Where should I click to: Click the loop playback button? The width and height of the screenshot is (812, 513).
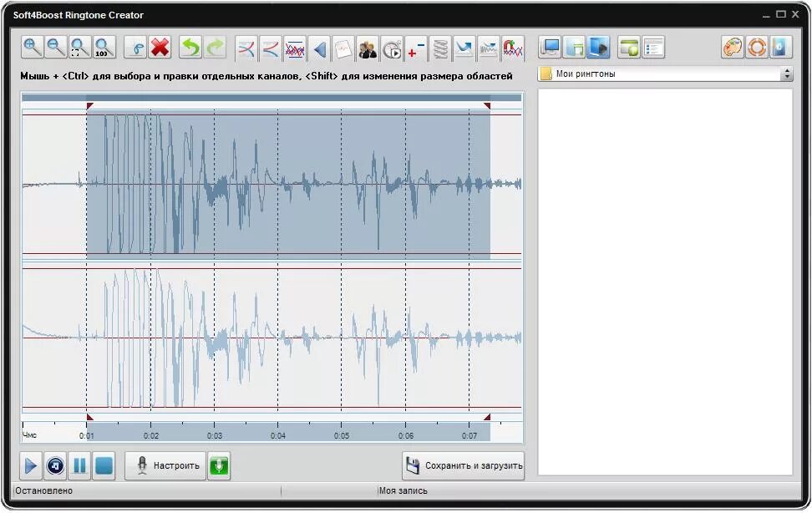click(x=55, y=465)
